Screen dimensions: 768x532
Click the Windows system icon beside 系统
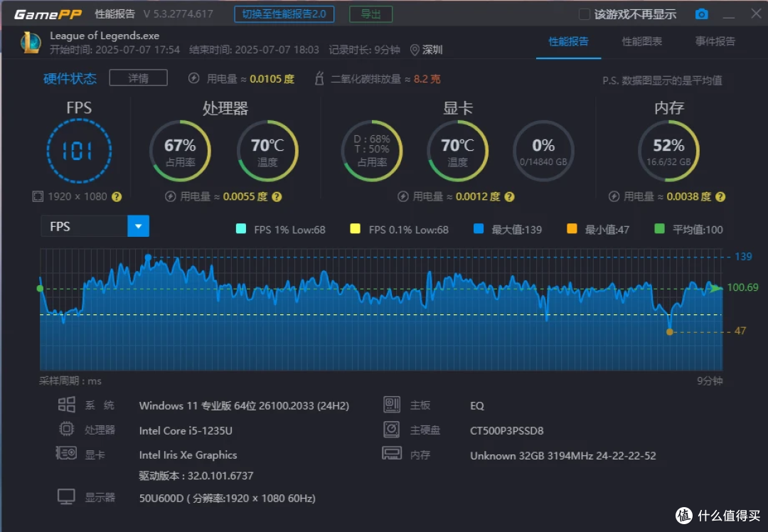click(x=67, y=405)
